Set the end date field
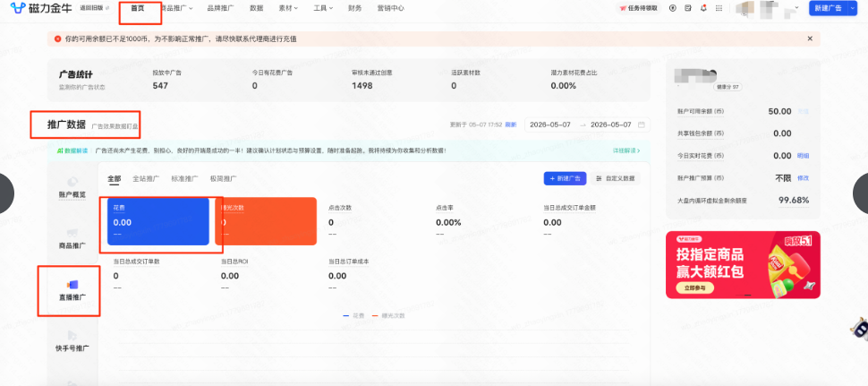The width and height of the screenshot is (868, 386). (x=610, y=124)
